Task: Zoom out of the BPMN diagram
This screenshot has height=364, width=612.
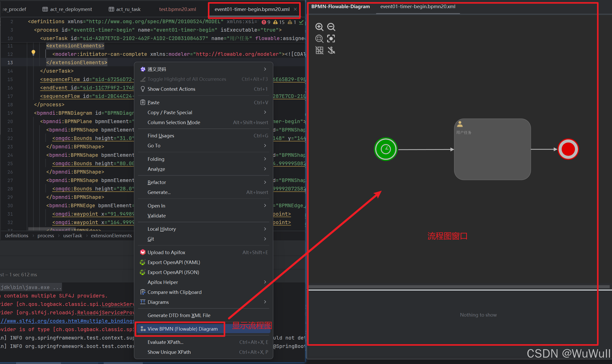Action: (331, 27)
